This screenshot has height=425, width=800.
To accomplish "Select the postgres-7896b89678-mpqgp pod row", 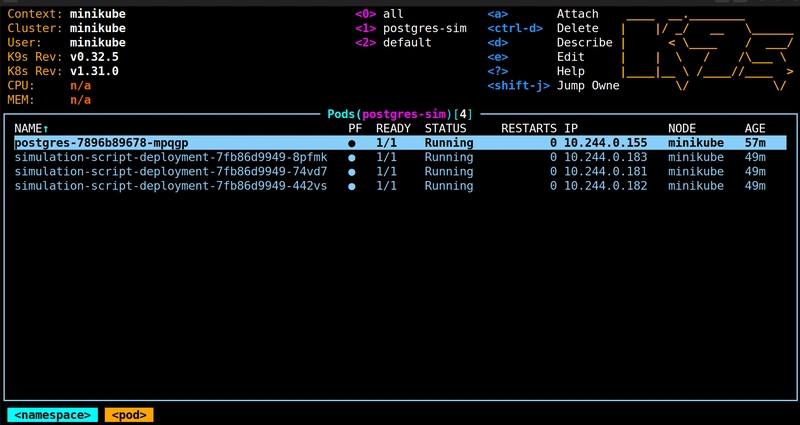I will pos(400,143).
